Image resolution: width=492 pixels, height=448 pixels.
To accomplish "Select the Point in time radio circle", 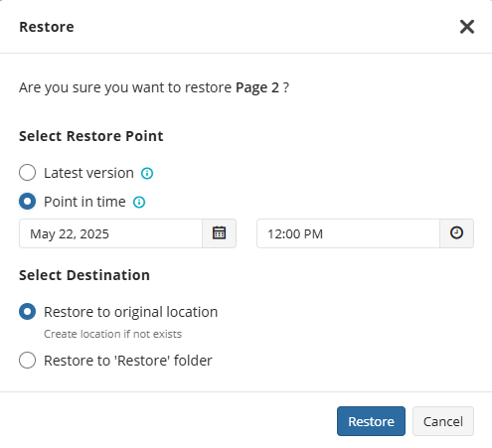I will tap(27, 202).
